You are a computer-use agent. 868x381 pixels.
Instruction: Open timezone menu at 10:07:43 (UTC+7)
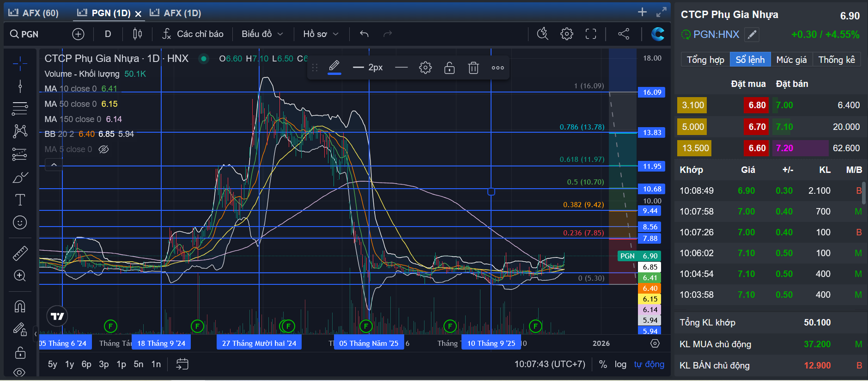[550, 364]
